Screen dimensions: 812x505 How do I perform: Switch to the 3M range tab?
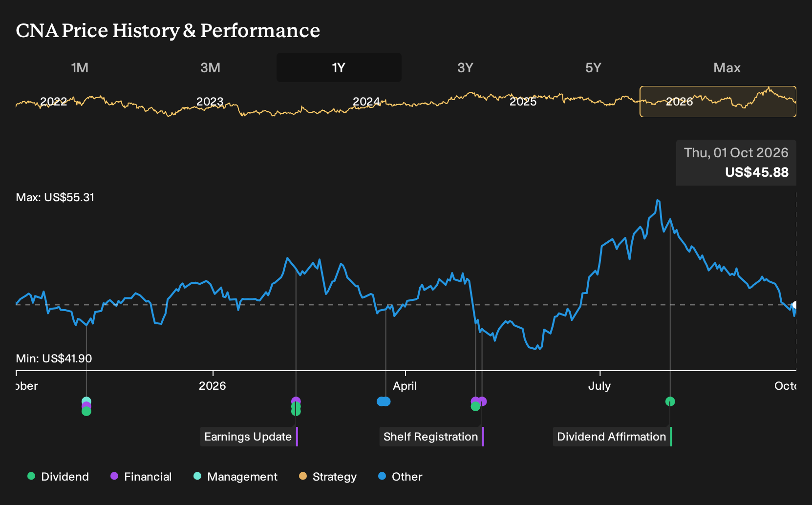tap(210, 67)
